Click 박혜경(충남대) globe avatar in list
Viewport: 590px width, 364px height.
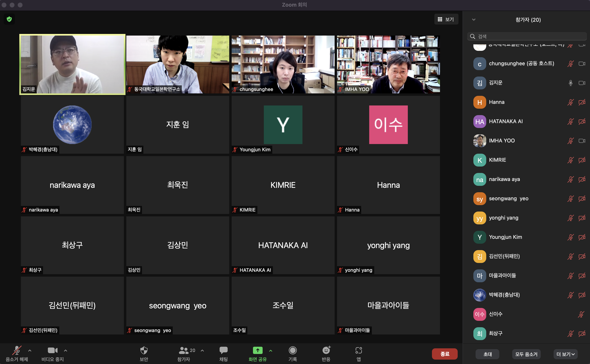click(479, 295)
